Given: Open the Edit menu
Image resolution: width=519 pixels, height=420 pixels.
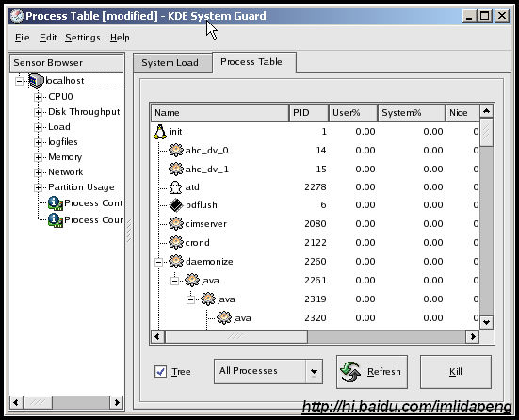Looking at the screenshot, I should (x=48, y=38).
